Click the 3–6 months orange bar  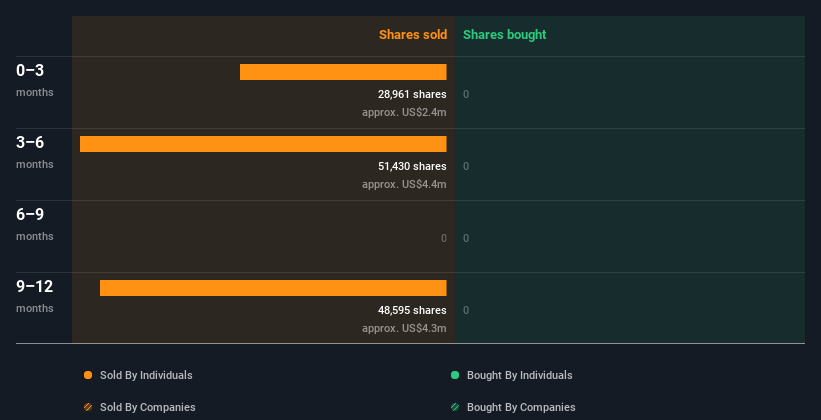point(263,144)
